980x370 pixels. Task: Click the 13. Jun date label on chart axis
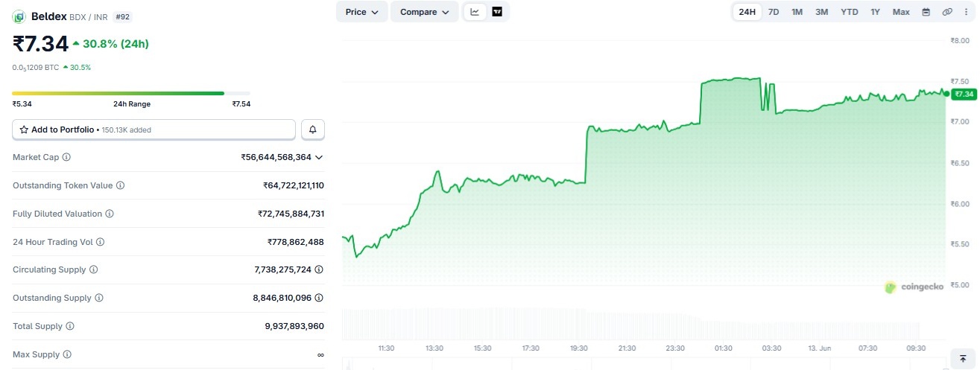(820, 348)
